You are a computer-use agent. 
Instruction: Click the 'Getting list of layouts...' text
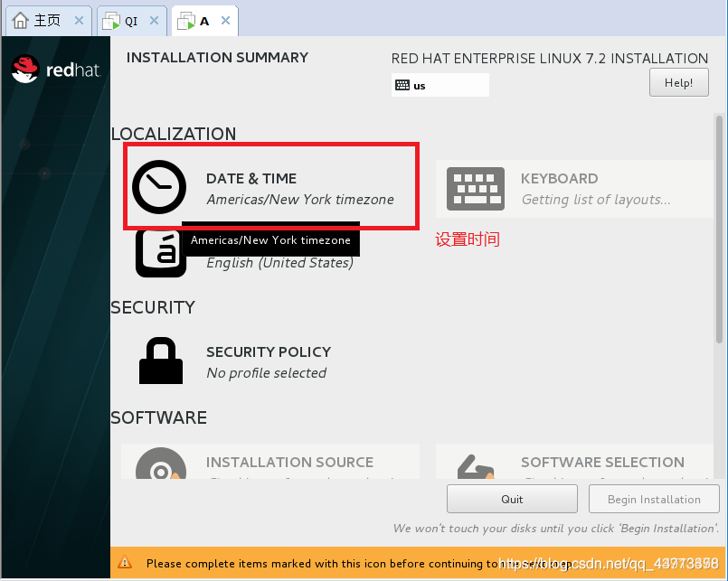[596, 200]
